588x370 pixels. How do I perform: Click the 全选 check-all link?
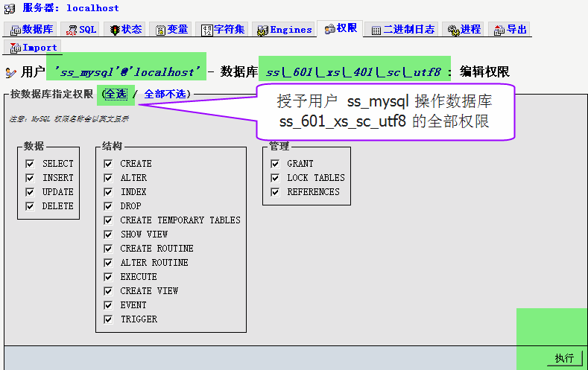(116, 94)
